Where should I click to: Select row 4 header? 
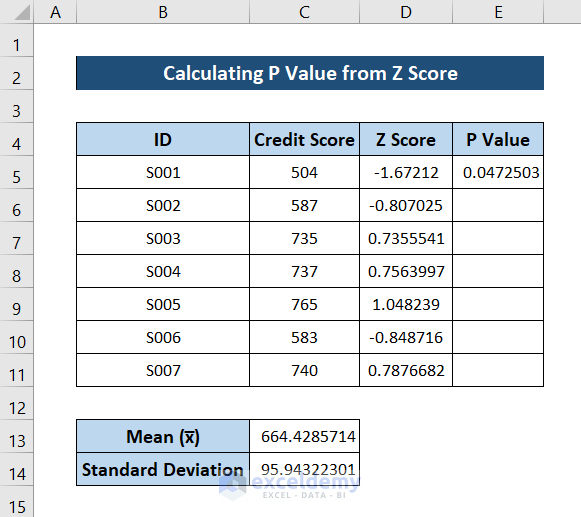point(16,139)
